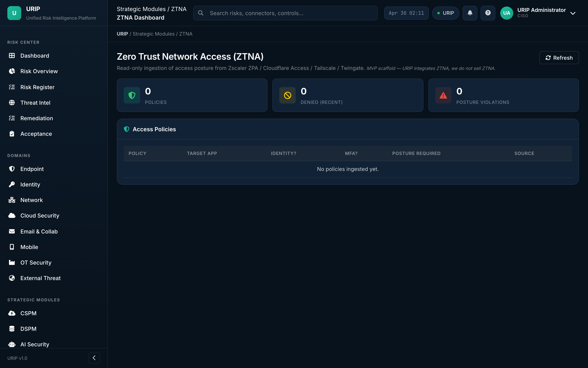Refresh the ZTNA dashboard
Screen dimensions: 588x368
point(559,58)
